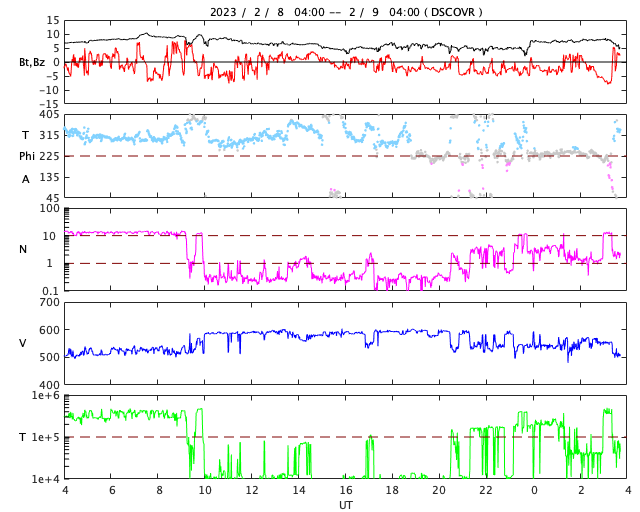Image resolution: width=640 pixels, height=512 pixels.
Task: Click the A label in the second panel
Action: (24, 179)
